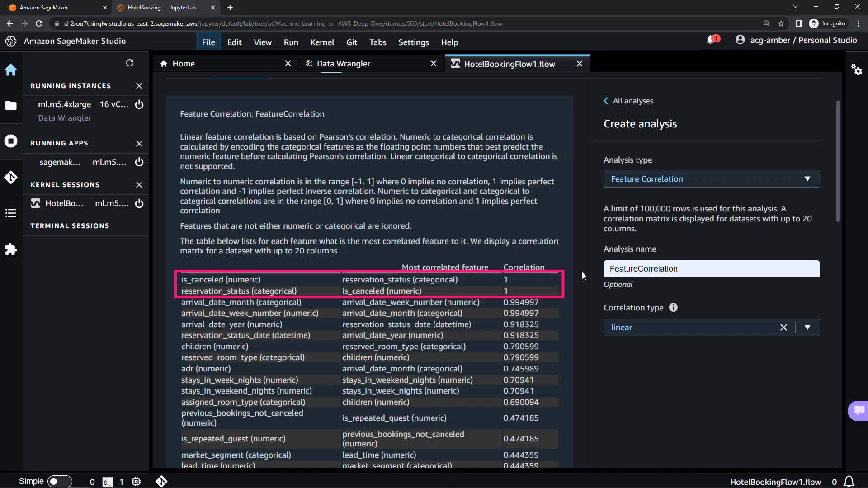This screenshot has height=488, width=868.
Task: Expand the Analysis type dropdown
Action: 711,179
